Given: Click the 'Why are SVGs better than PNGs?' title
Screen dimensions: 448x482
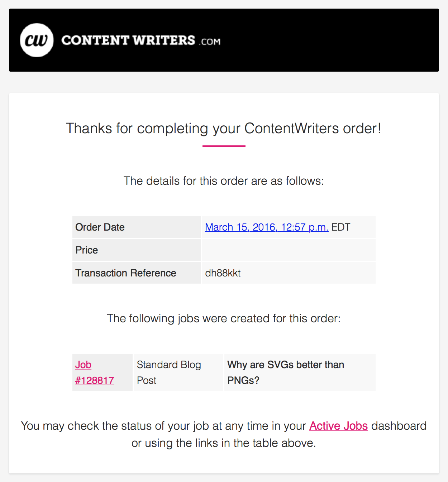Looking at the screenshot, I should (x=286, y=372).
